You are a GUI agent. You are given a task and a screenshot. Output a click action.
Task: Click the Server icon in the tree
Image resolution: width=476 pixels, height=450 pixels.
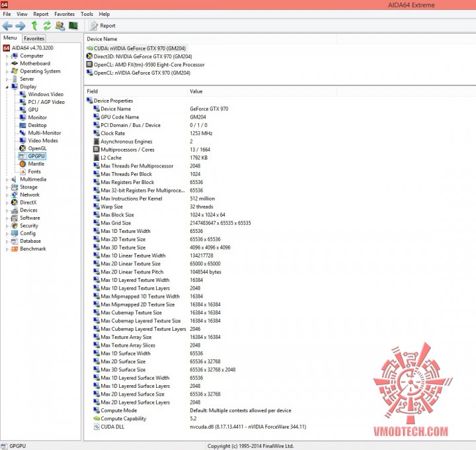15,79
